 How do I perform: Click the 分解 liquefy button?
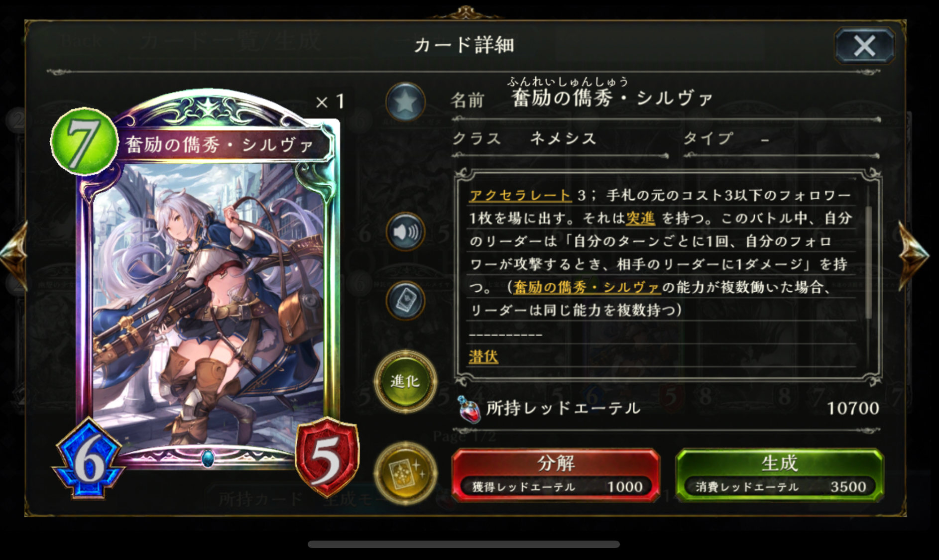(556, 474)
